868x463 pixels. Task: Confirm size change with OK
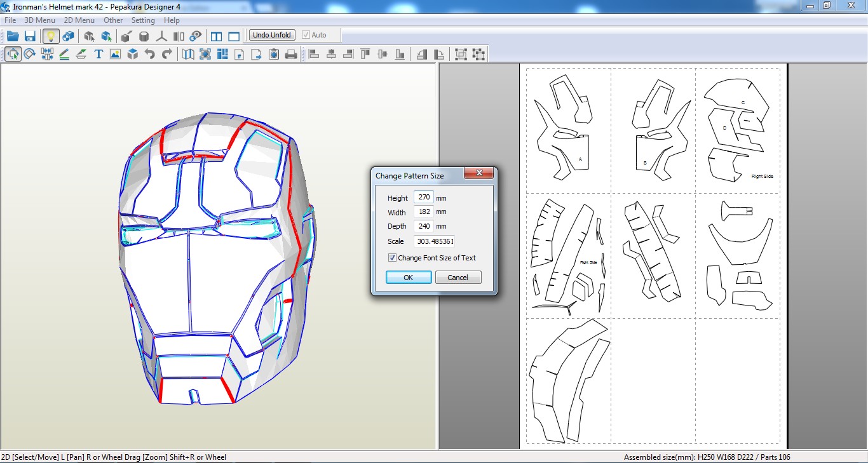click(x=409, y=278)
